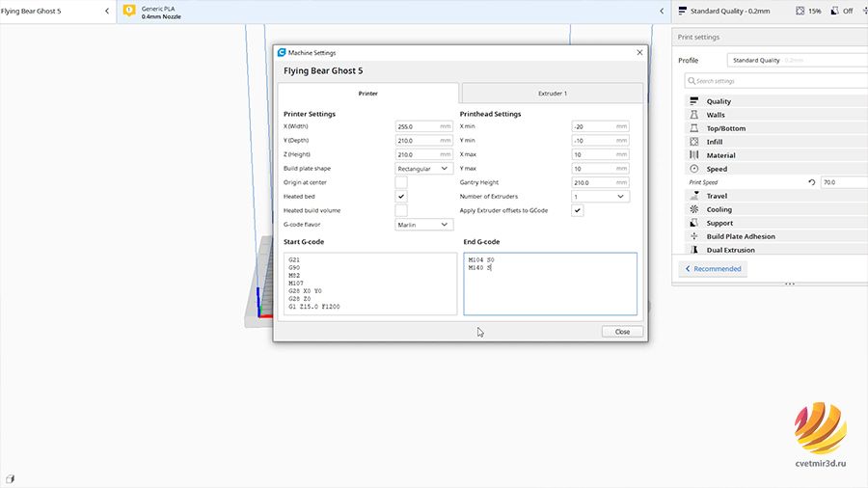Viewport: 868px width, 488px height.
Task: Click the Printhead Settings heading text
Action: (490, 114)
